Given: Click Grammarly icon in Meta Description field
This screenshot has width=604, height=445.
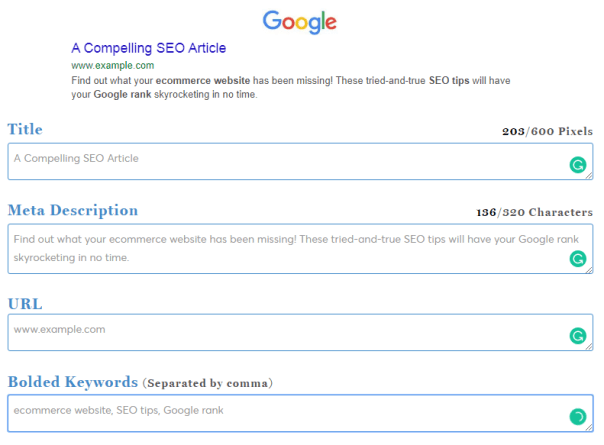Looking at the screenshot, I should click(577, 258).
